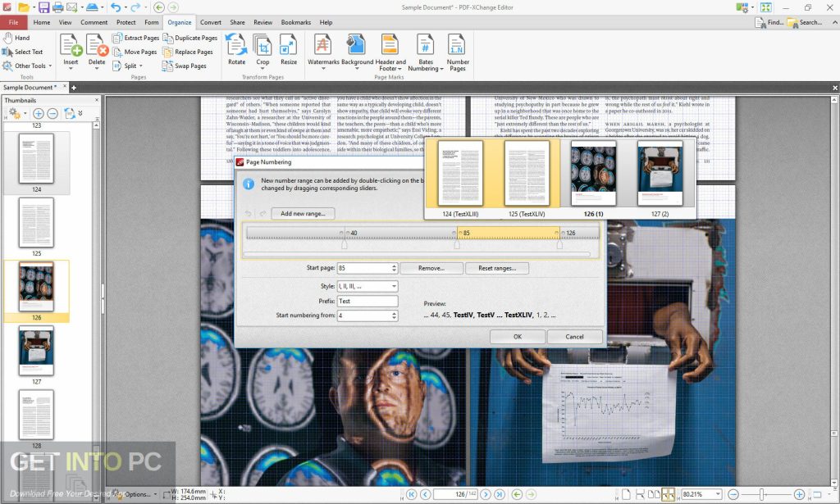Click the Undo arrow in title bar
Viewport: 840px width, 504px height.
click(115, 7)
